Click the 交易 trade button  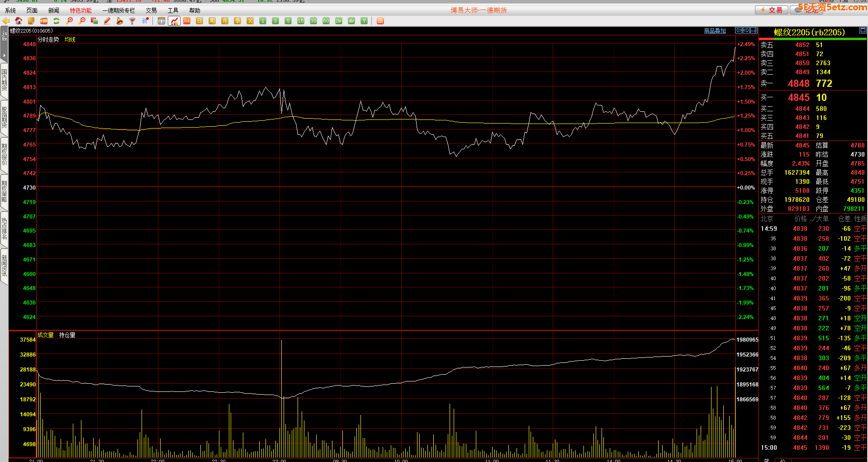(772, 10)
